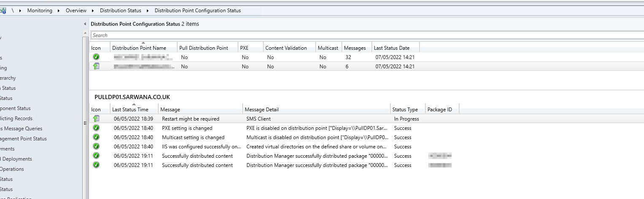This screenshot has height=199, width=644.
Task: Sort details by Message Detail column
Action: (316, 109)
